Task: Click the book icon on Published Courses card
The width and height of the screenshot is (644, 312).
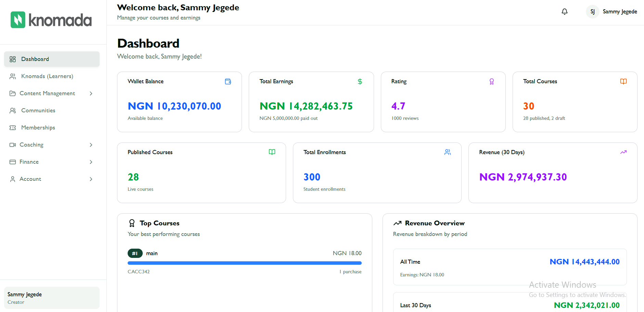Action: (x=272, y=152)
